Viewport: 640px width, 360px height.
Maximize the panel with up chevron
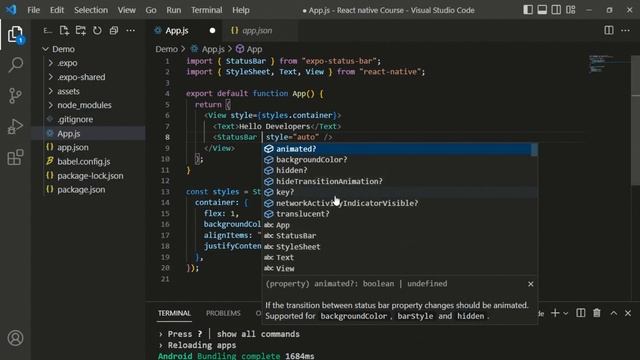613,313
